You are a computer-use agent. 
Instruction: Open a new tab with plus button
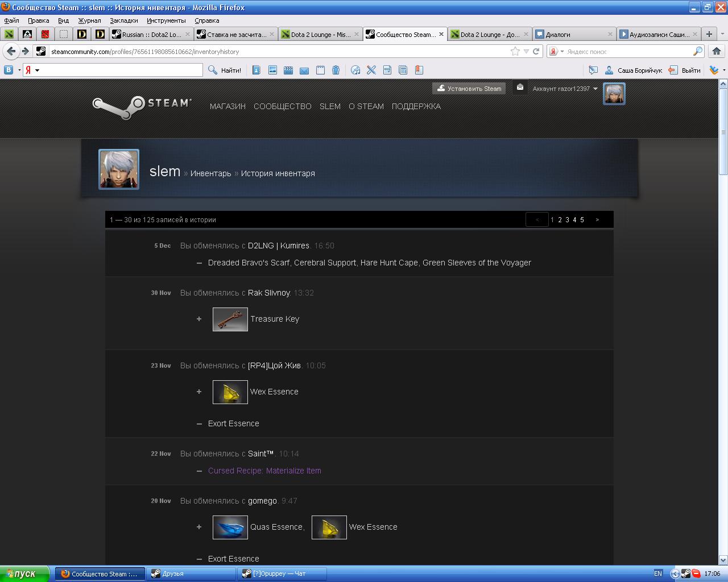(709, 34)
